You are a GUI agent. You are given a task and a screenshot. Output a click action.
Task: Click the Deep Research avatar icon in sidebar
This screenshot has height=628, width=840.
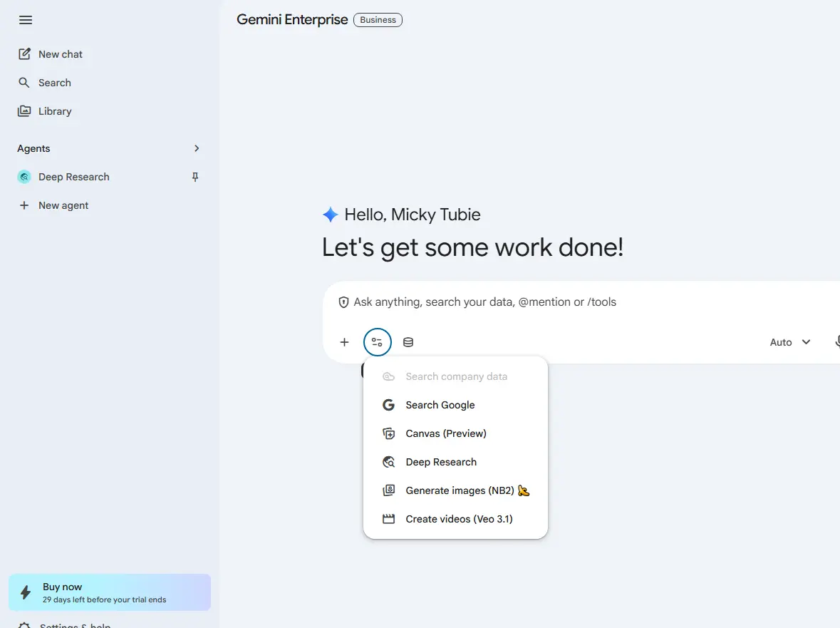point(24,177)
